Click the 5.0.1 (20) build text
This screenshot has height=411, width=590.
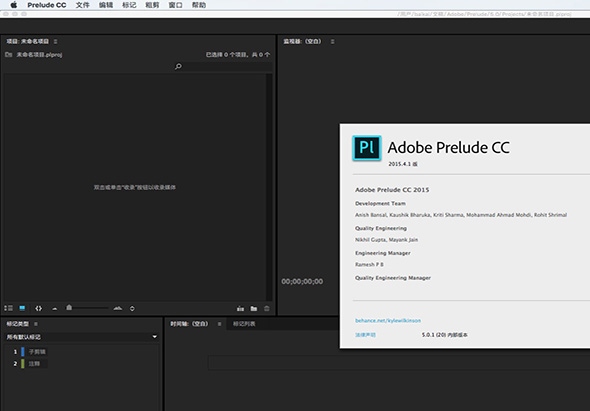tap(445, 335)
